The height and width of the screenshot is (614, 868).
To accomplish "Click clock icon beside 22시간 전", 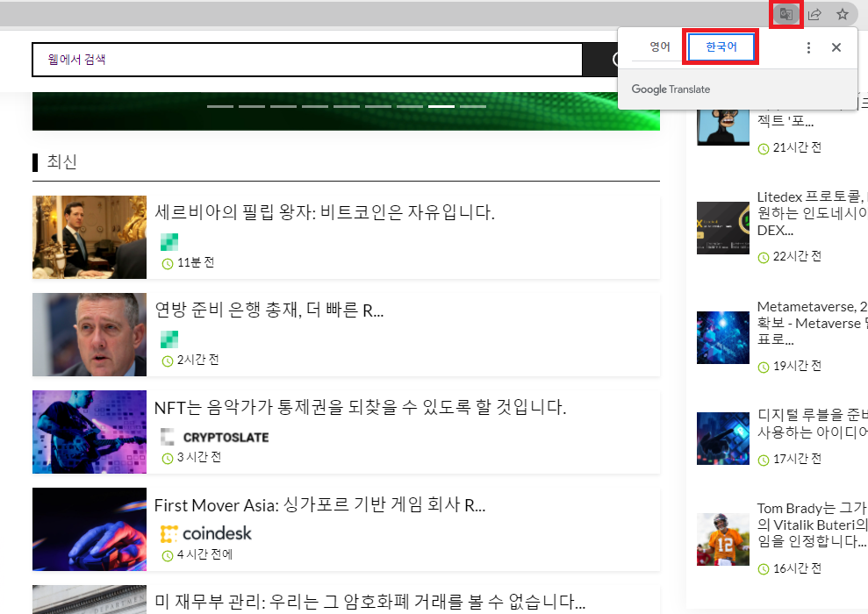I will click(x=764, y=257).
